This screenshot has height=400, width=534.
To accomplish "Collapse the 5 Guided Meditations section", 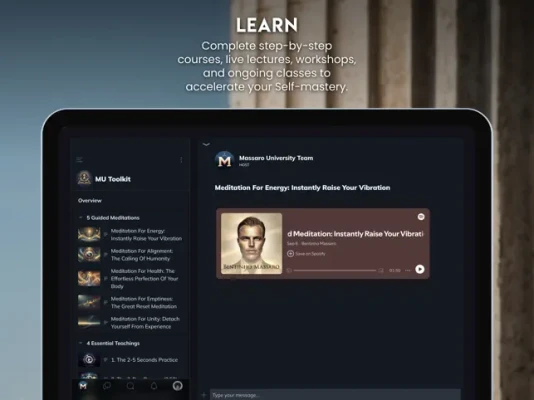I will click(x=81, y=218).
